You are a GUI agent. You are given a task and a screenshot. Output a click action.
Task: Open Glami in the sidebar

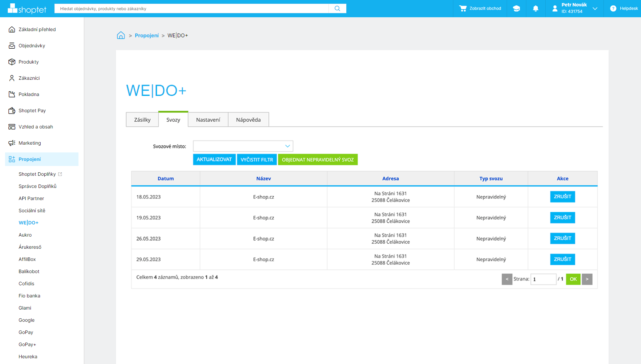[x=25, y=308]
